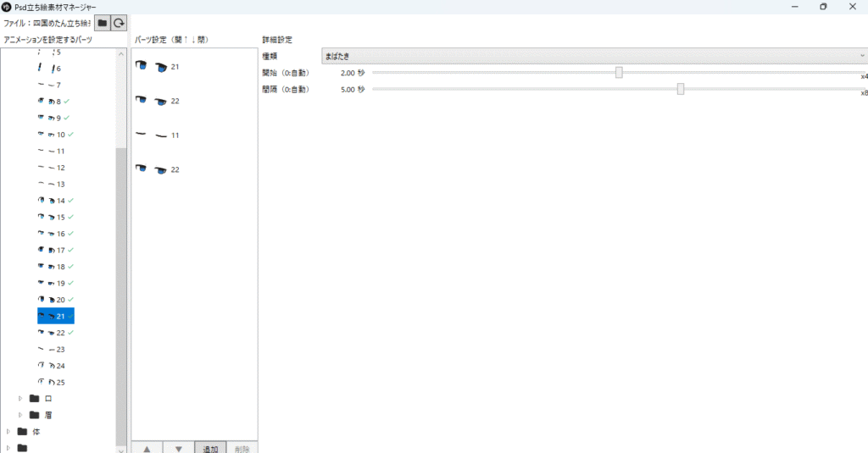Select the closed eye part 11 in parts list

pyautogui.click(x=158, y=135)
